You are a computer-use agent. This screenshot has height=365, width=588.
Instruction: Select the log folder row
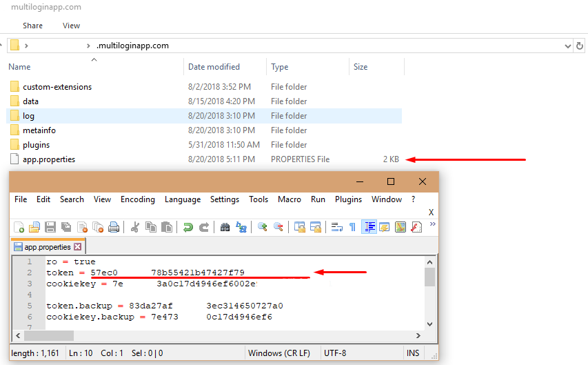click(x=204, y=116)
